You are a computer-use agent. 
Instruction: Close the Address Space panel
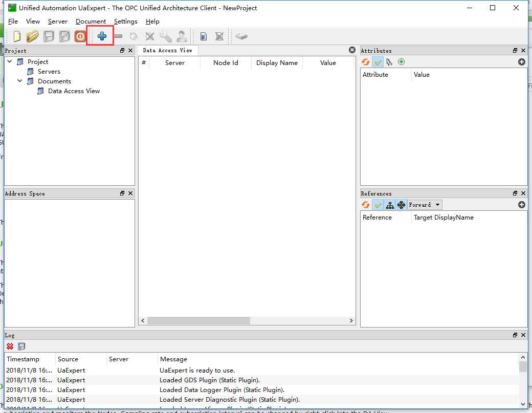pyautogui.click(x=130, y=193)
